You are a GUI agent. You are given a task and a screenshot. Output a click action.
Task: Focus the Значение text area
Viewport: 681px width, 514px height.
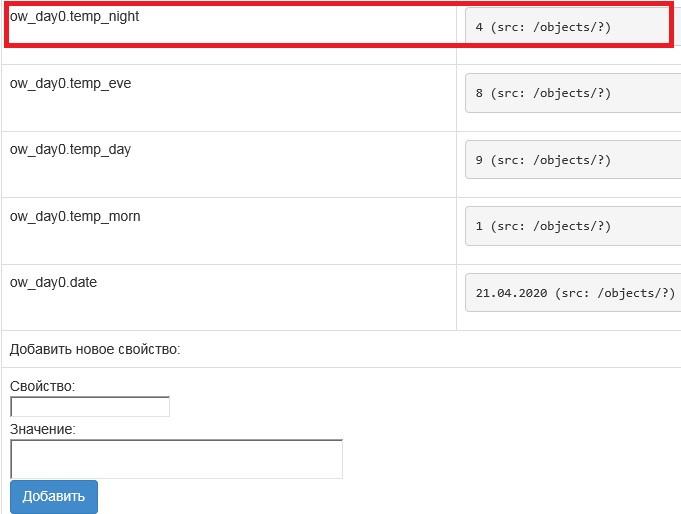pos(176,459)
